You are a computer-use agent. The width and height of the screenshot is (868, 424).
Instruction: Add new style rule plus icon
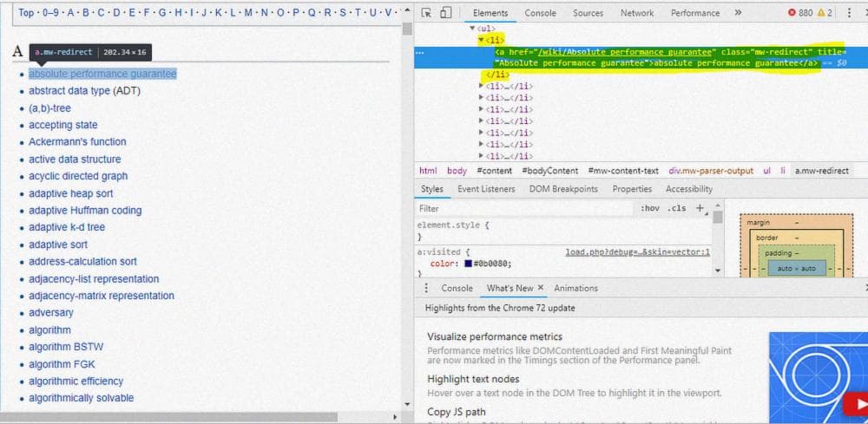[x=700, y=208]
